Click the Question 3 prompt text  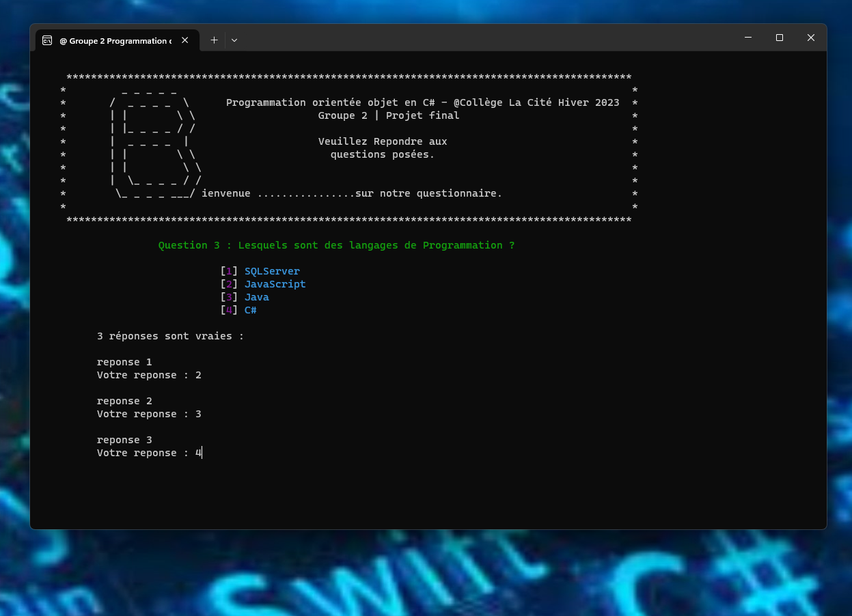[336, 245]
